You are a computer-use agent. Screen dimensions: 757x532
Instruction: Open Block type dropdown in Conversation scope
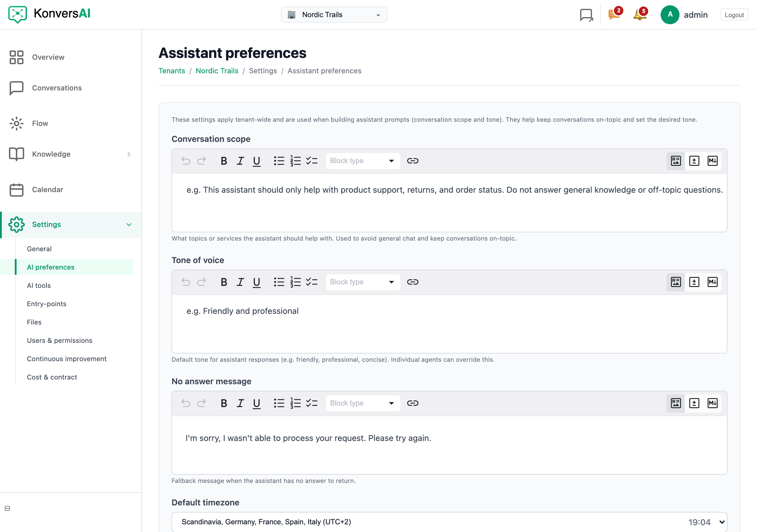(363, 161)
